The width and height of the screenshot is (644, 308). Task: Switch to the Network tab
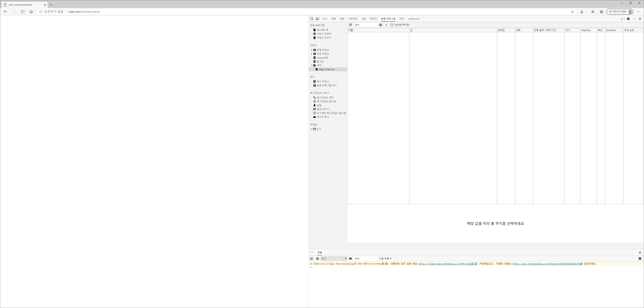[353, 19]
